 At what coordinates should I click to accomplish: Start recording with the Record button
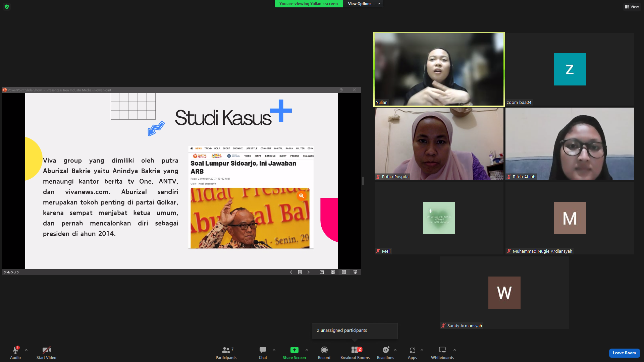point(324,353)
